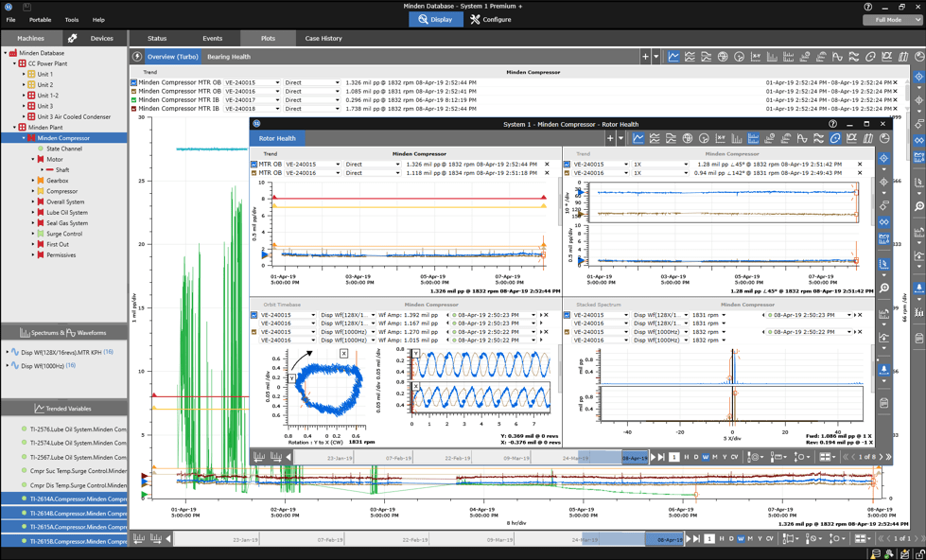Select Seal Gas System tree item
Screen dimensions: 926x560
[67, 223]
